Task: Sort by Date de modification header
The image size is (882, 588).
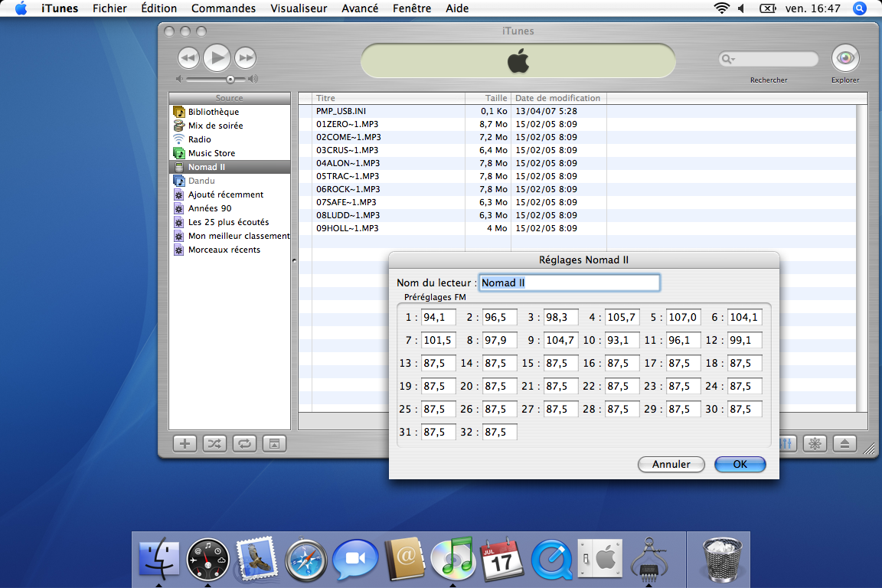Action: click(559, 98)
